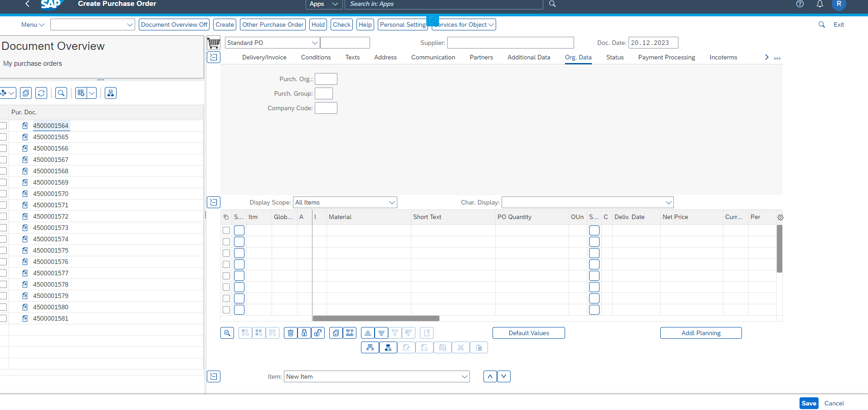Click the Doc. Date field showing 20.12.2023
Image resolution: width=868 pixels, height=410 pixels.
click(x=653, y=42)
